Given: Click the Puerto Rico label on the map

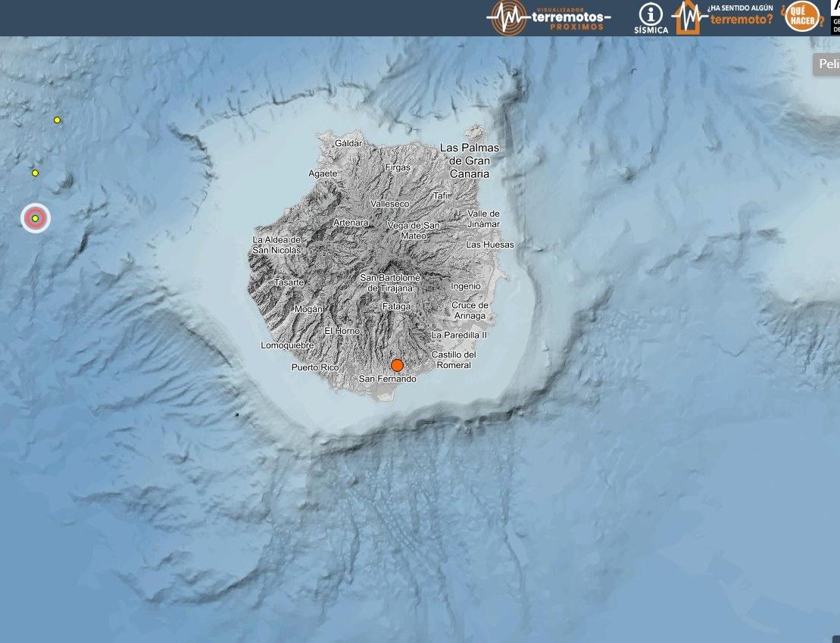Looking at the screenshot, I should [315, 367].
